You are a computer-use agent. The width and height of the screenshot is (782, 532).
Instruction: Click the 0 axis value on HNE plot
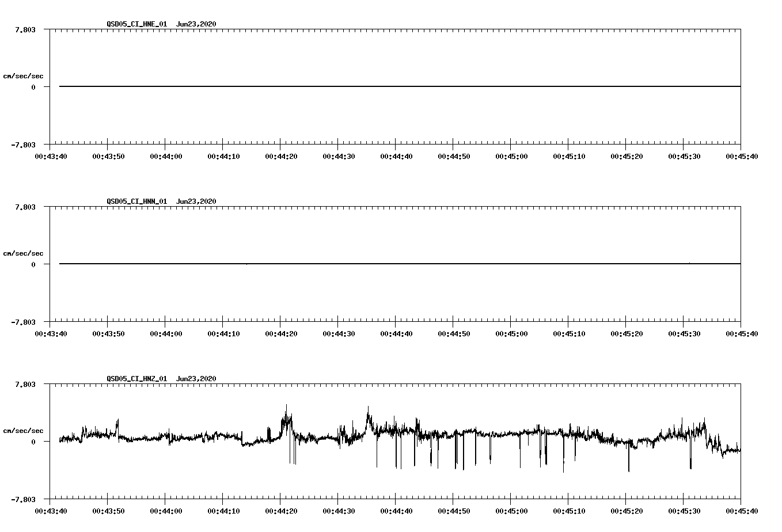[x=33, y=87]
